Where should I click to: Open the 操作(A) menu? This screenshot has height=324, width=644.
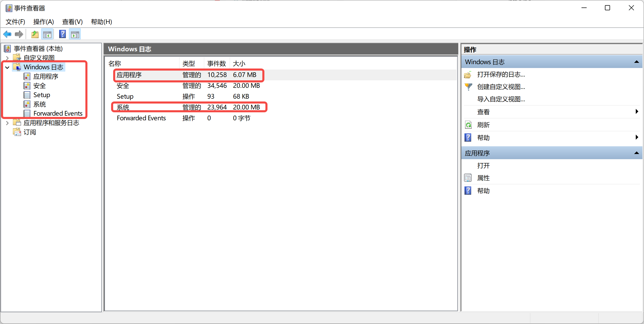point(43,22)
